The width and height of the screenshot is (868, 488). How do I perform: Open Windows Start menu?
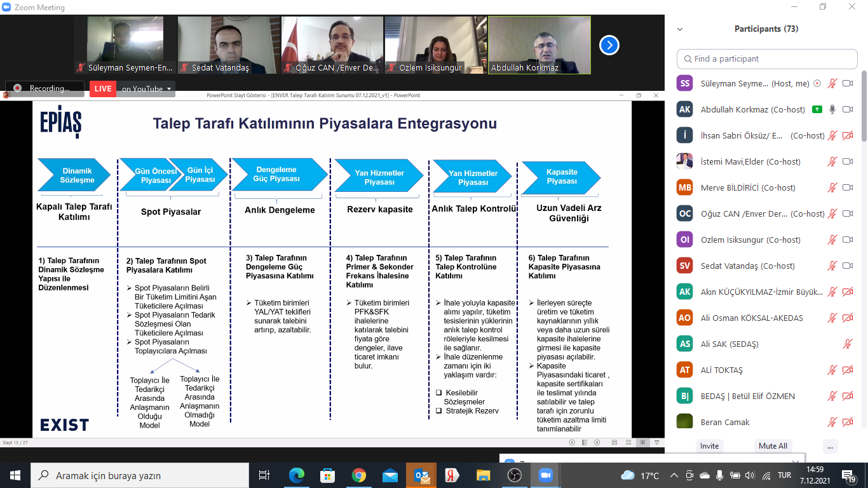coord(15,475)
